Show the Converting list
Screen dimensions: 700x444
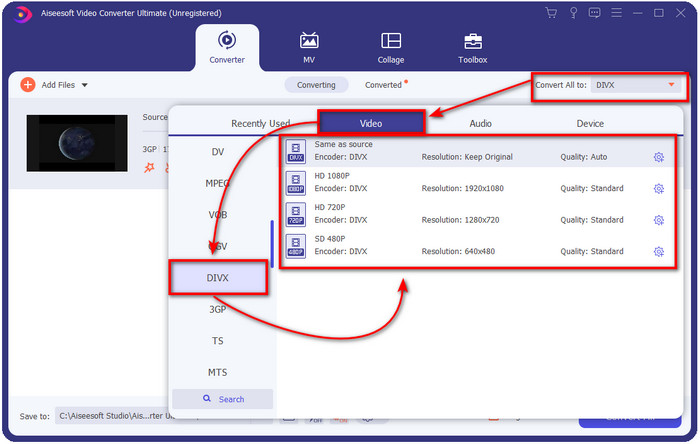[316, 85]
